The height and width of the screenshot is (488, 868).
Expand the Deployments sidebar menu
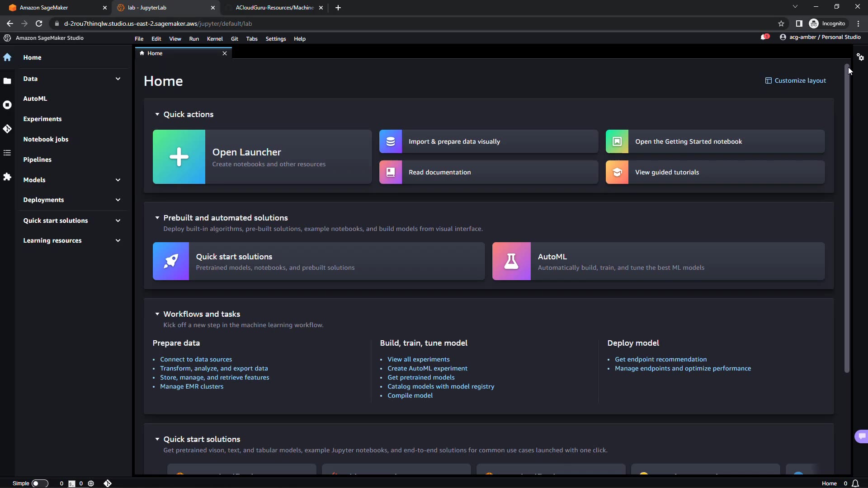(118, 200)
